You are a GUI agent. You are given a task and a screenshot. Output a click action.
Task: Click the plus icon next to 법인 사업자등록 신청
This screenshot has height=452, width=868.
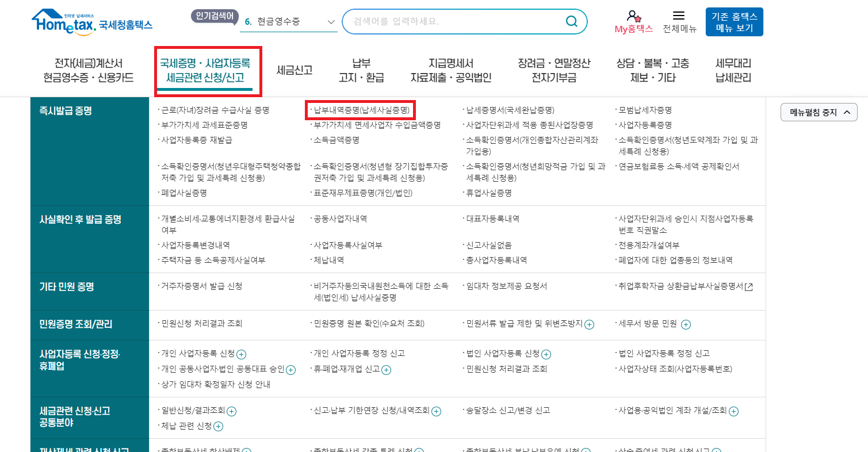(546, 354)
